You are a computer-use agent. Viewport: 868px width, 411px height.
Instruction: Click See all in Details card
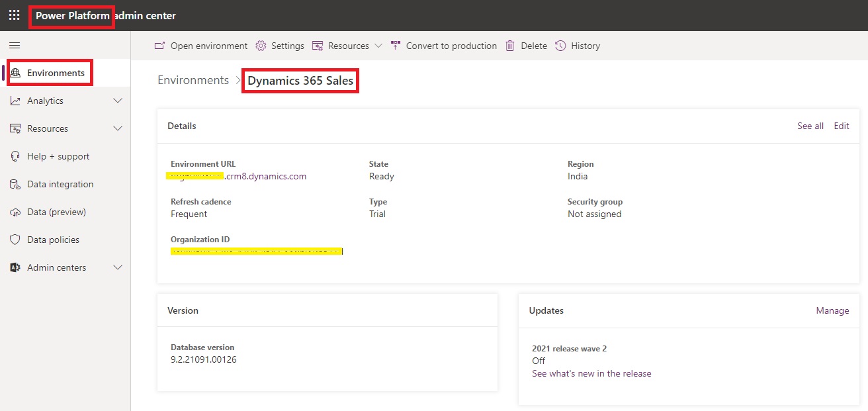(810, 126)
